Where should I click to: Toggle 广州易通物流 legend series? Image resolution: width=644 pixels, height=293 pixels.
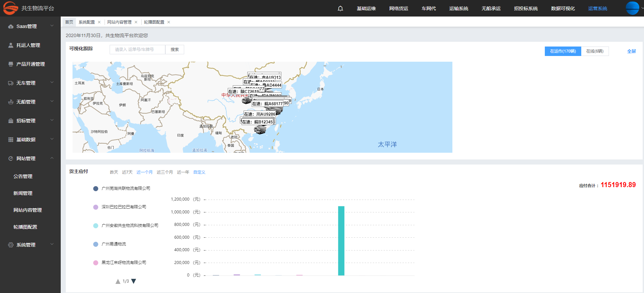pyautogui.click(x=114, y=244)
